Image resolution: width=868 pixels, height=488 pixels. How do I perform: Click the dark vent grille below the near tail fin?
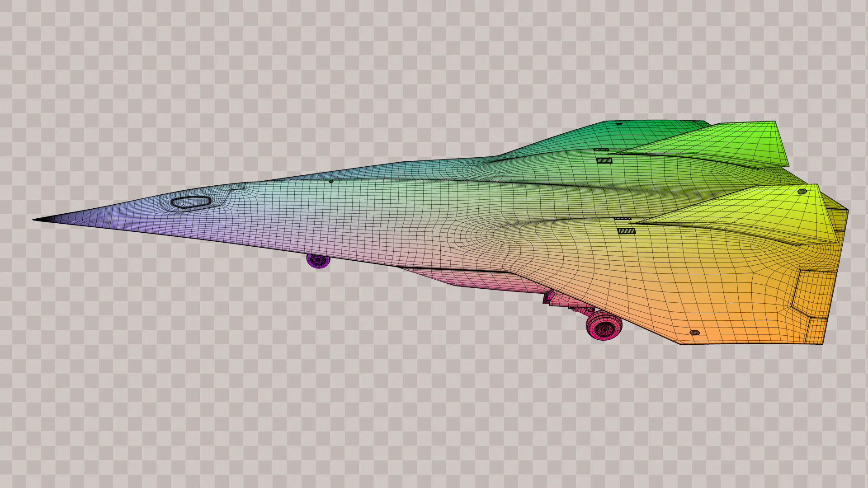tap(627, 231)
